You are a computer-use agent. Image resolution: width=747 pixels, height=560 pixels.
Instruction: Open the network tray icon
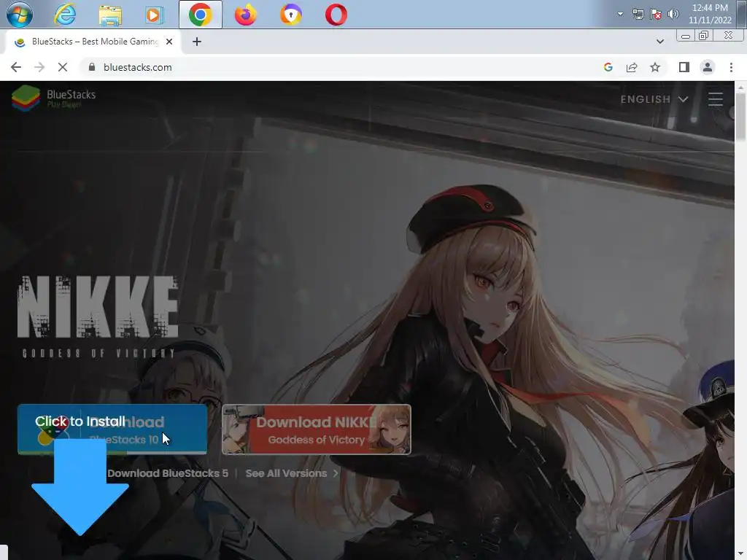[638, 14]
